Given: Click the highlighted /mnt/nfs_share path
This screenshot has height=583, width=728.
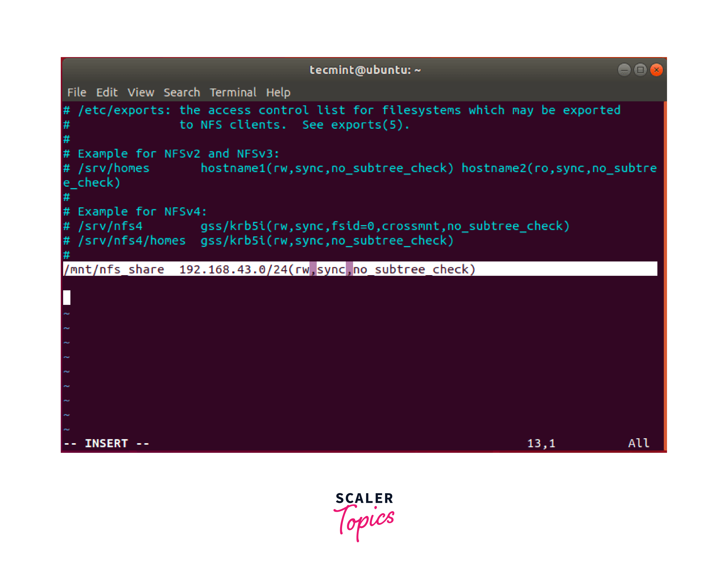Looking at the screenshot, I should tap(114, 269).
